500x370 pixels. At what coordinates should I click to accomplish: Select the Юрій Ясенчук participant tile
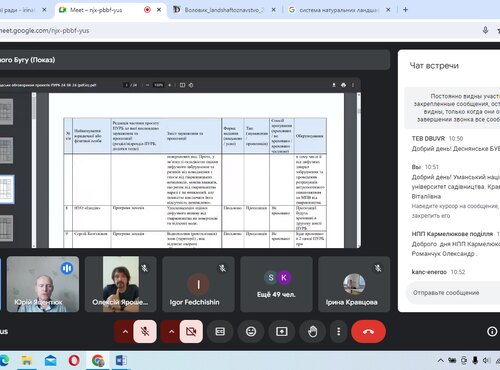point(43,284)
